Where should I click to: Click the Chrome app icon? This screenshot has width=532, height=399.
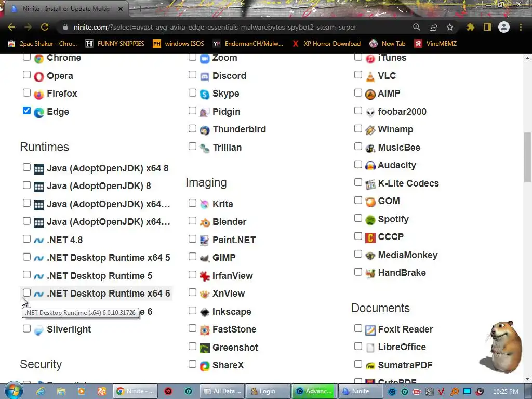38,59
